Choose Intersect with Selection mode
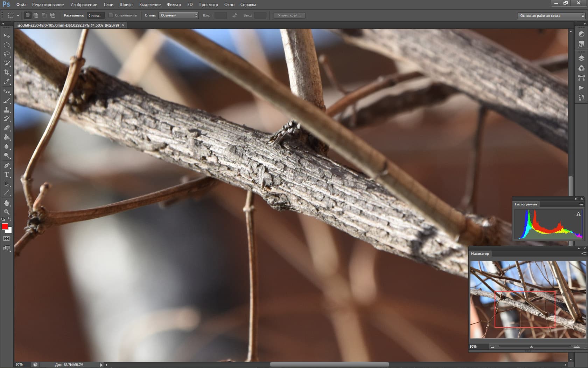Screen dimensions: 588x368 (52, 15)
